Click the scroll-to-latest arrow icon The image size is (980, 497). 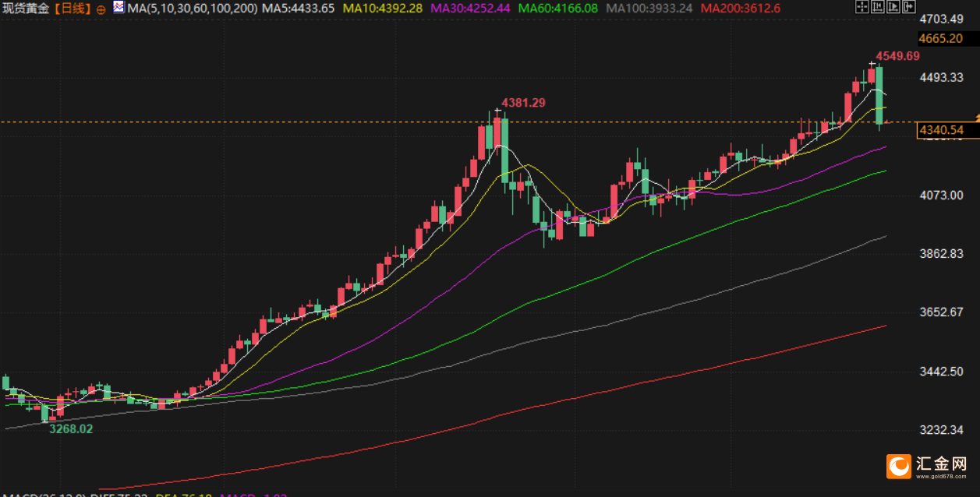[x=909, y=6]
